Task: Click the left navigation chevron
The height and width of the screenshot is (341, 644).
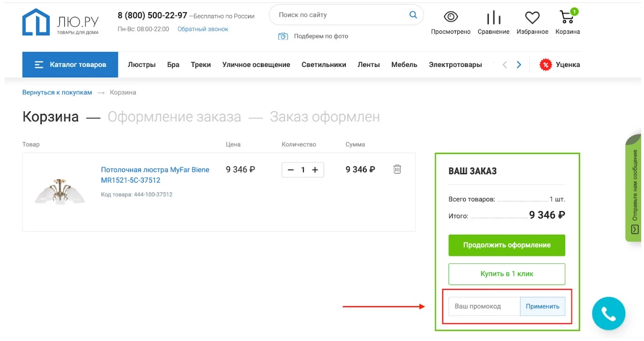Action: [504, 65]
